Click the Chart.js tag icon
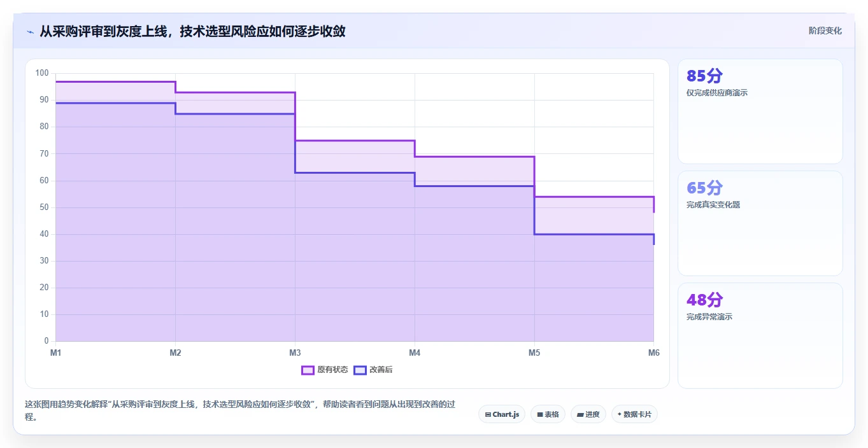 (488, 414)
